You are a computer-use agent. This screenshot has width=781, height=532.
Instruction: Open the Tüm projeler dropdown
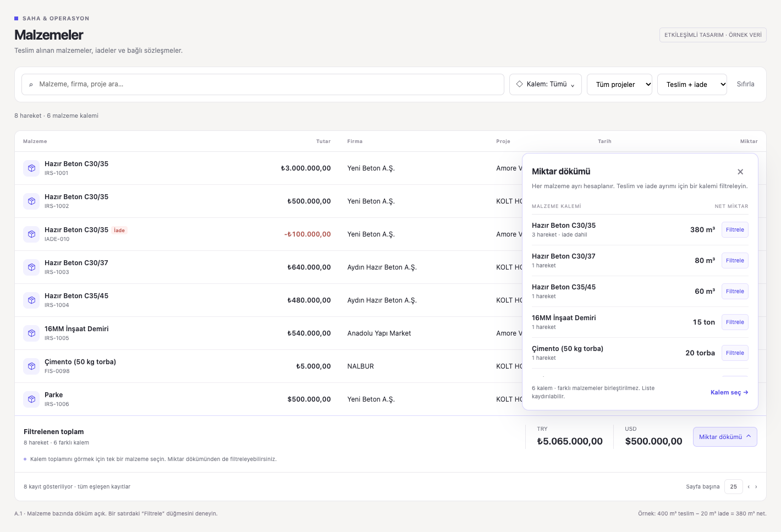click(x=620, y=85)
